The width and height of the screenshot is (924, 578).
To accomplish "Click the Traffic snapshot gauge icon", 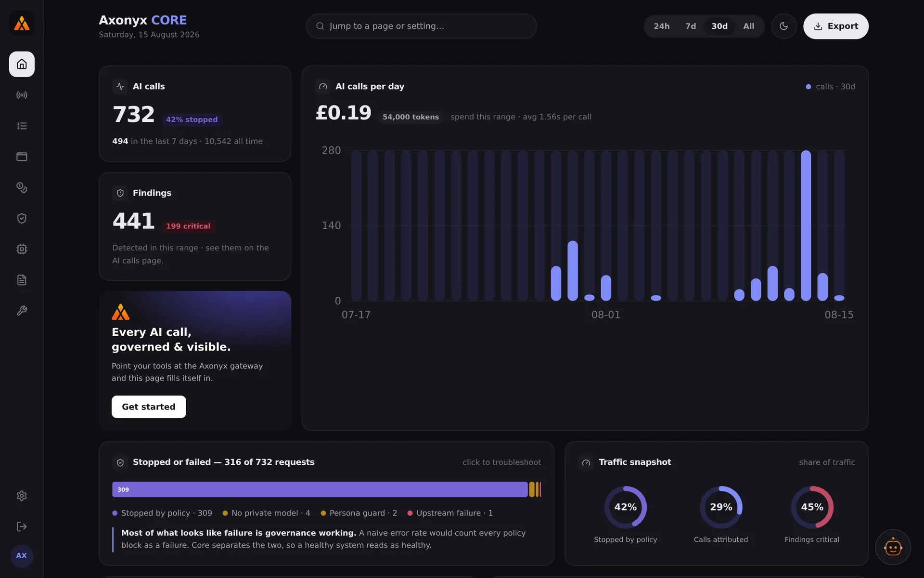I will tap(586, 462).
